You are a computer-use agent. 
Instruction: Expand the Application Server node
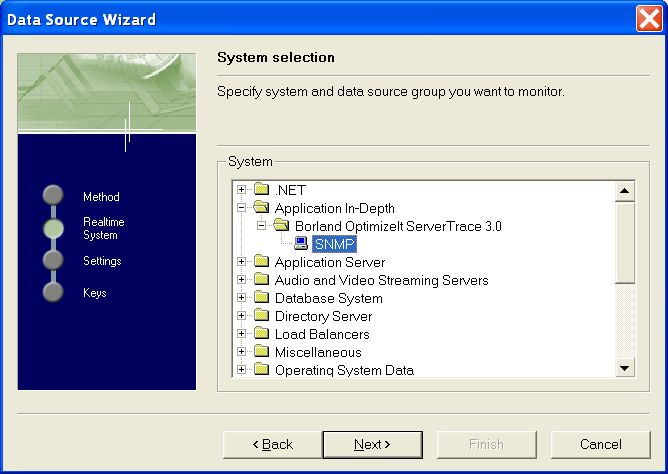[242, 261]
